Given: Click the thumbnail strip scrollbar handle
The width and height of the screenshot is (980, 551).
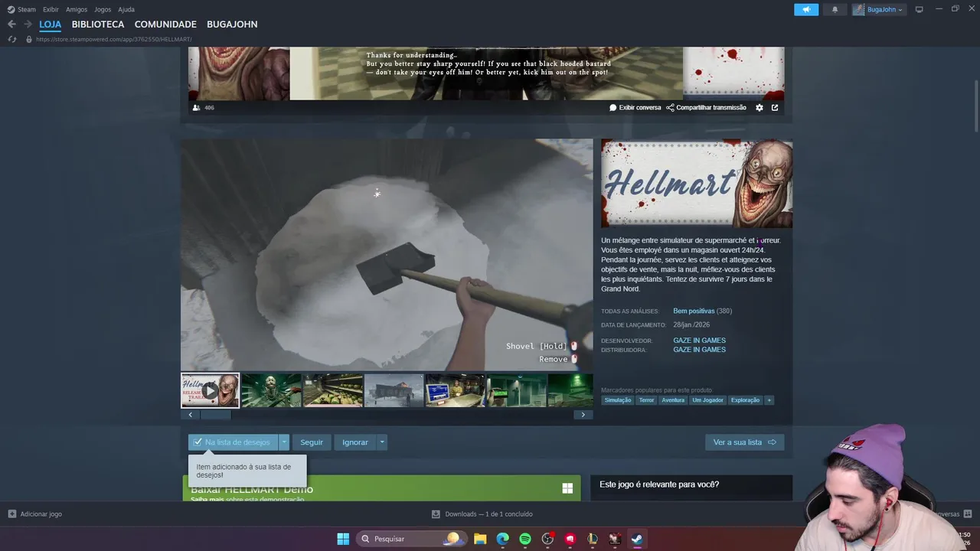Looking at the screenshot, I should coord(215,415).
